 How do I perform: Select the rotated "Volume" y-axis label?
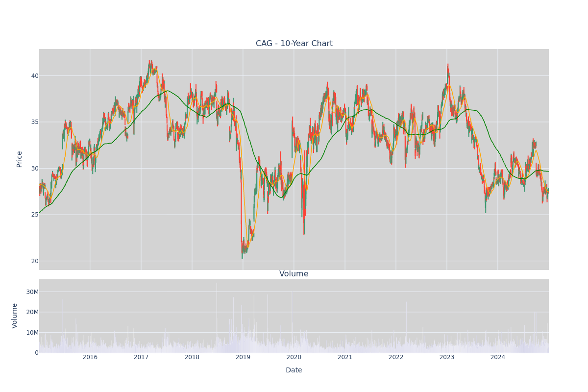coord(15,316)
